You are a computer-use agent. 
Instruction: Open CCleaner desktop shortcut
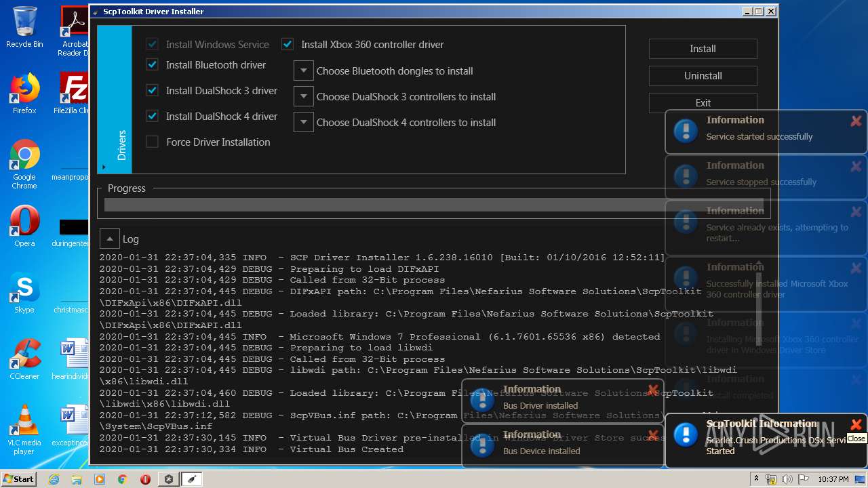click(x=24, y=359)
